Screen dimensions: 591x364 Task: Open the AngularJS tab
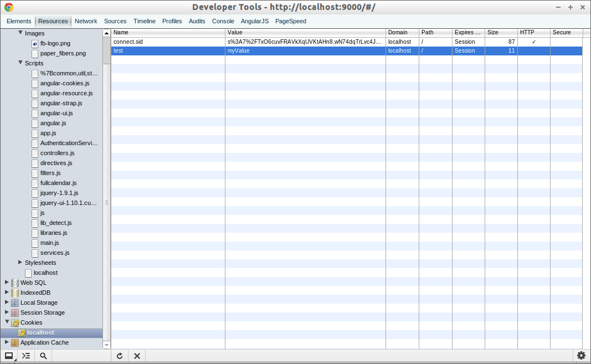click(x=255, y=21)
